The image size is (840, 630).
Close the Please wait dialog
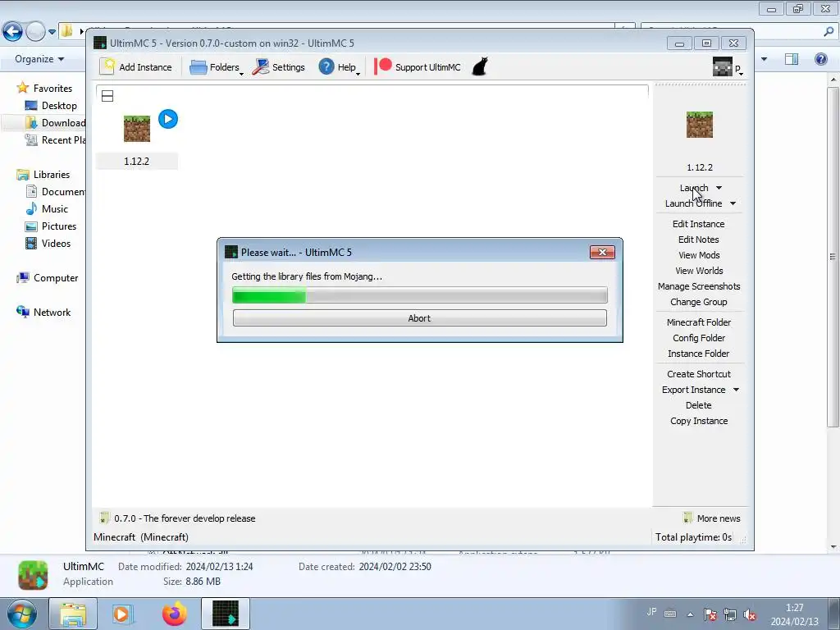(602, 253)
